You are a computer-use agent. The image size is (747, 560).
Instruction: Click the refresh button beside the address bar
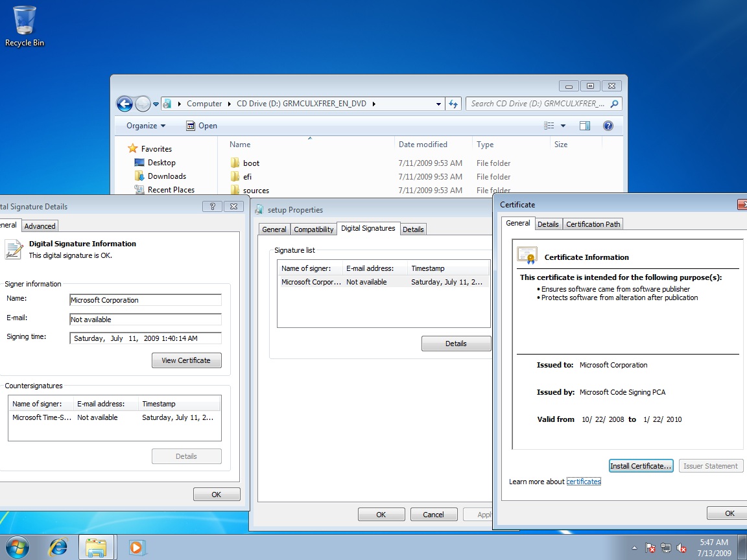pyautogui.click(x=453, y=104)
